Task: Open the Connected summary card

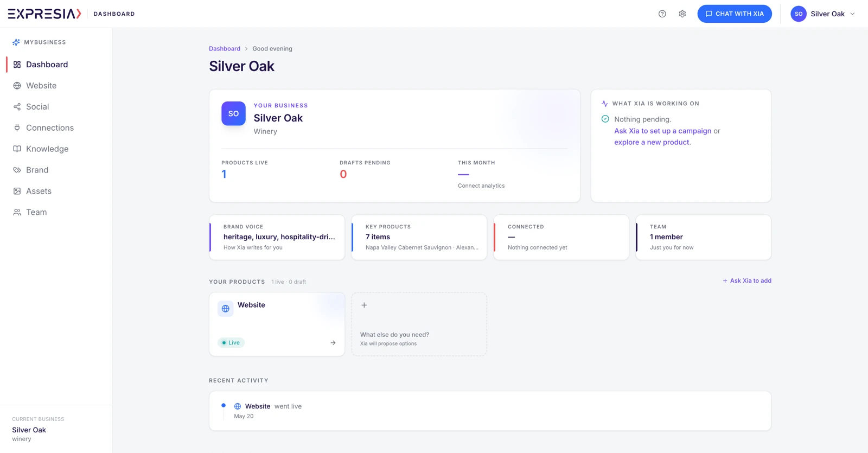Action: [x=561, y=237]
